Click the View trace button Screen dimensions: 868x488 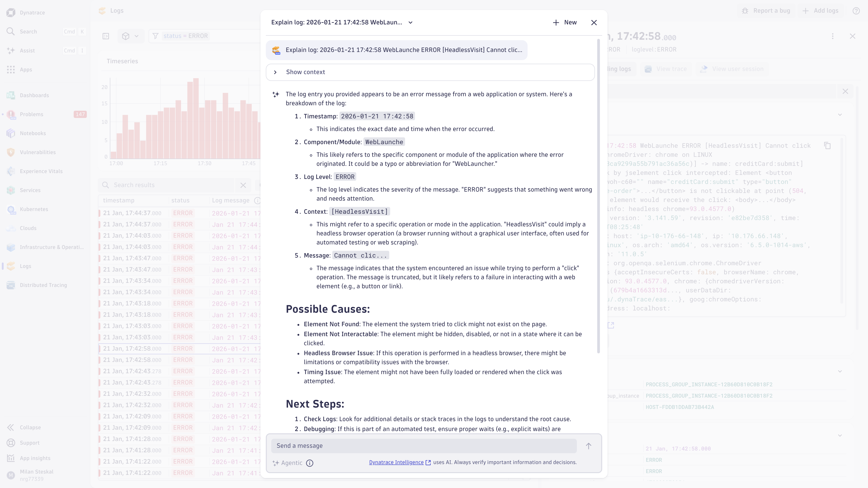666,69
